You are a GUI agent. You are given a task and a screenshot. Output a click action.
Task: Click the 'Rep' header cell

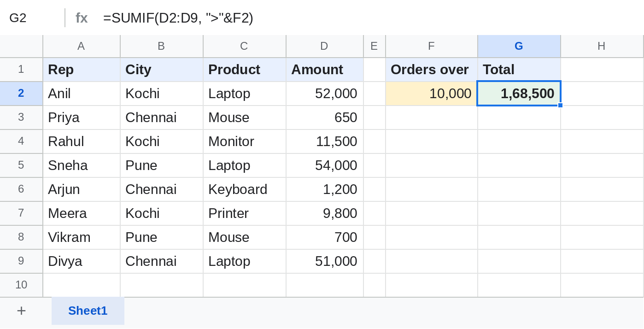[x=82, y=70]
